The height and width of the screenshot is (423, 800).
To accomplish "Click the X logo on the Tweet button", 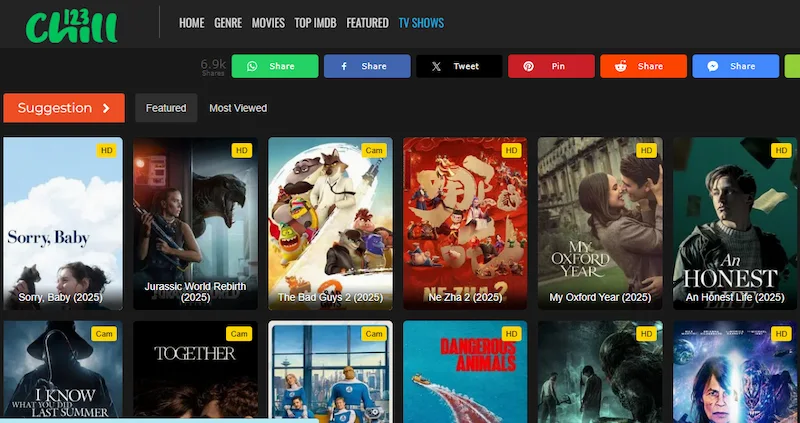I will coord(436,66).
